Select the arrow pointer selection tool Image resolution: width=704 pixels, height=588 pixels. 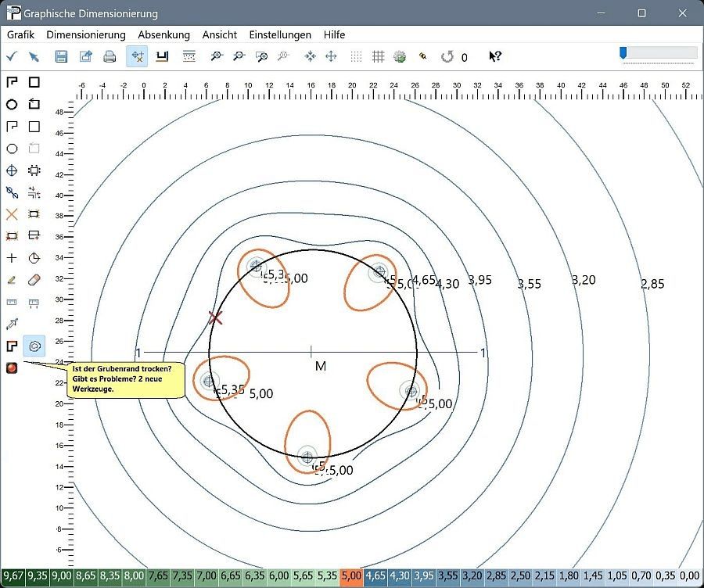tap(34, 56)
